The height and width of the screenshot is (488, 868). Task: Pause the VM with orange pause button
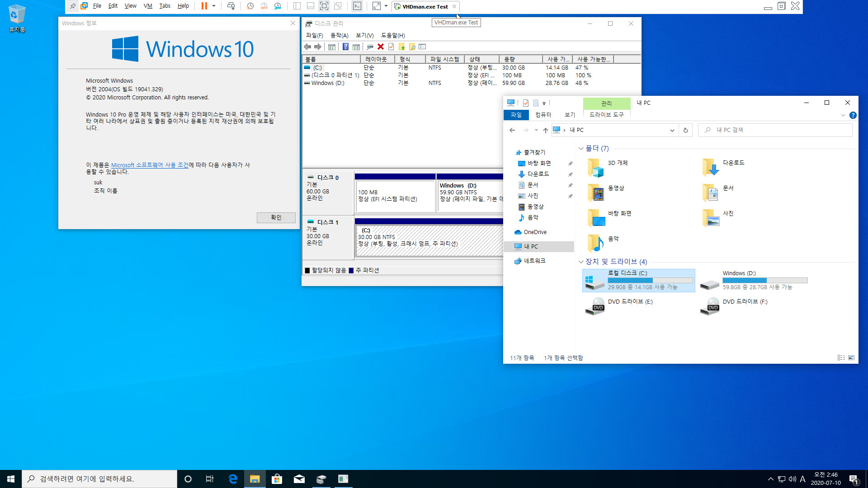point(204,6)
